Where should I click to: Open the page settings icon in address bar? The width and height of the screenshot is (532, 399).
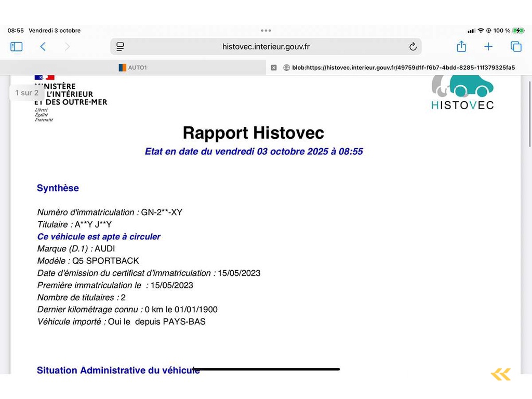(120, 47)
